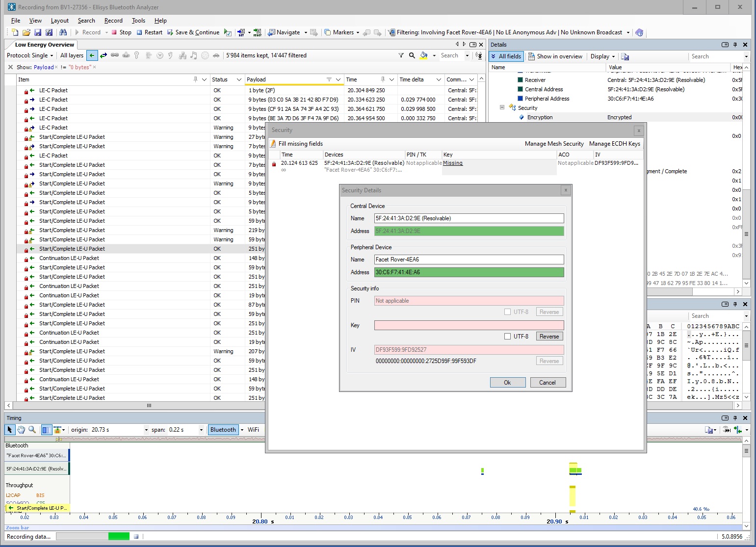Click Show in overview in Details
Viewport: 756px width, 547px height.
click(x=555, y=56)
